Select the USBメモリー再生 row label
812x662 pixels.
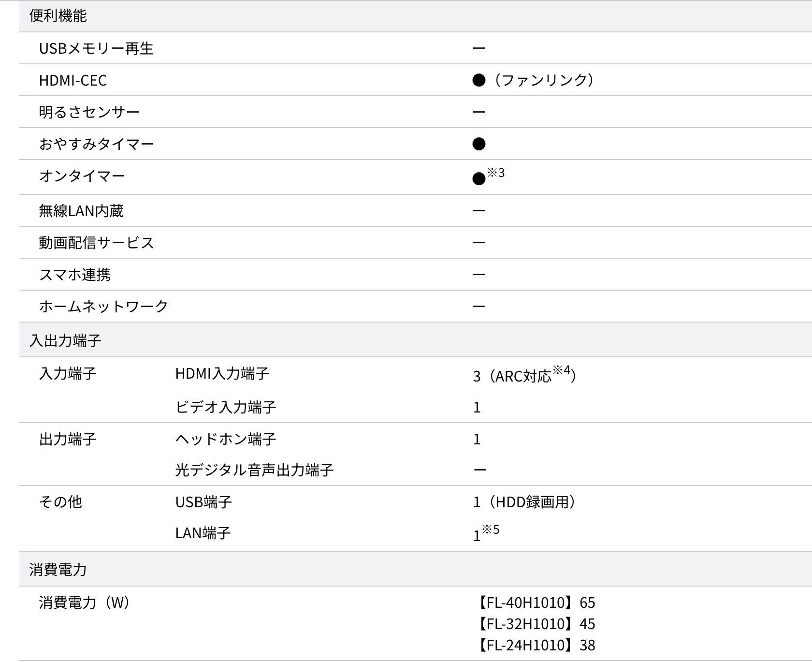click(x=96, y=48)
